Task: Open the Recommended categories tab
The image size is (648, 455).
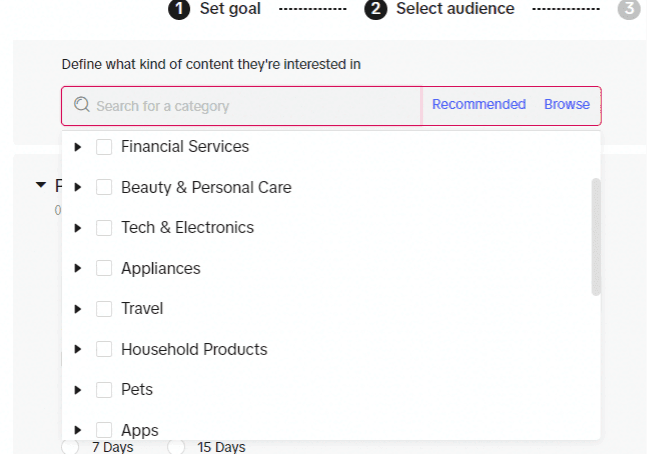Action: pyautogui.click(x=479, y=104)
